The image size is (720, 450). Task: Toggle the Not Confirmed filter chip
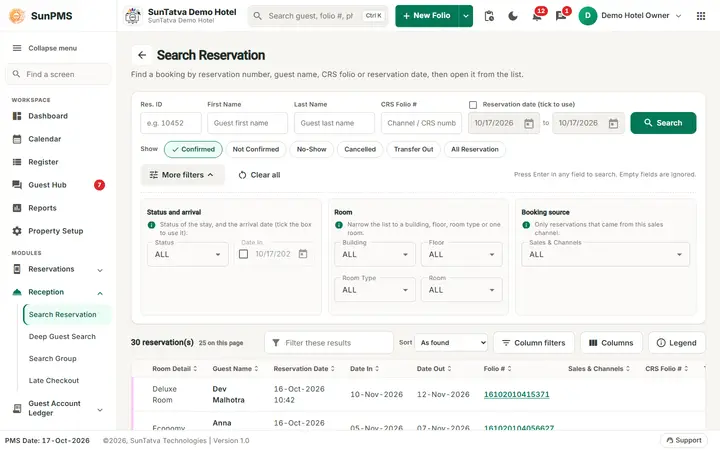[x=256, y=149]
